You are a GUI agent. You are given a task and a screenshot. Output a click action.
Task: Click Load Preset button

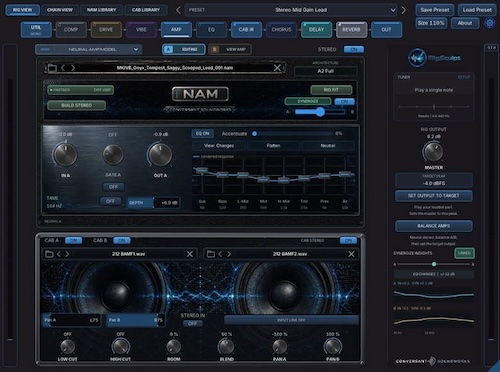(477, 10)
